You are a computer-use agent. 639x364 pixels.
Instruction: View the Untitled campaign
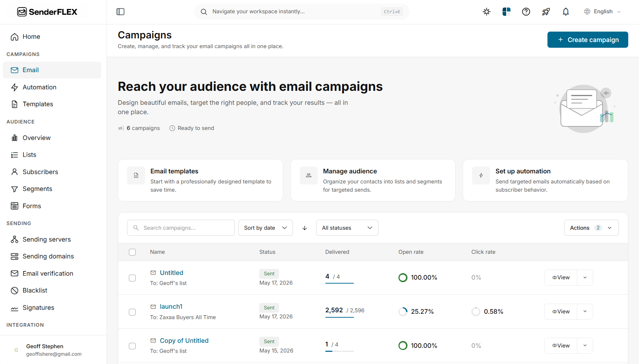click(x=561, y=277)
